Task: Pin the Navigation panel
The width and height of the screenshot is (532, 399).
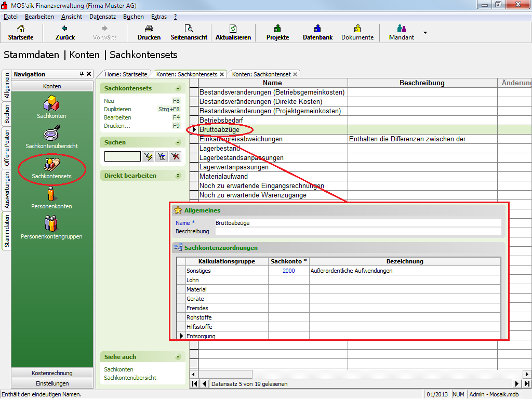Action: coord(82,74)
